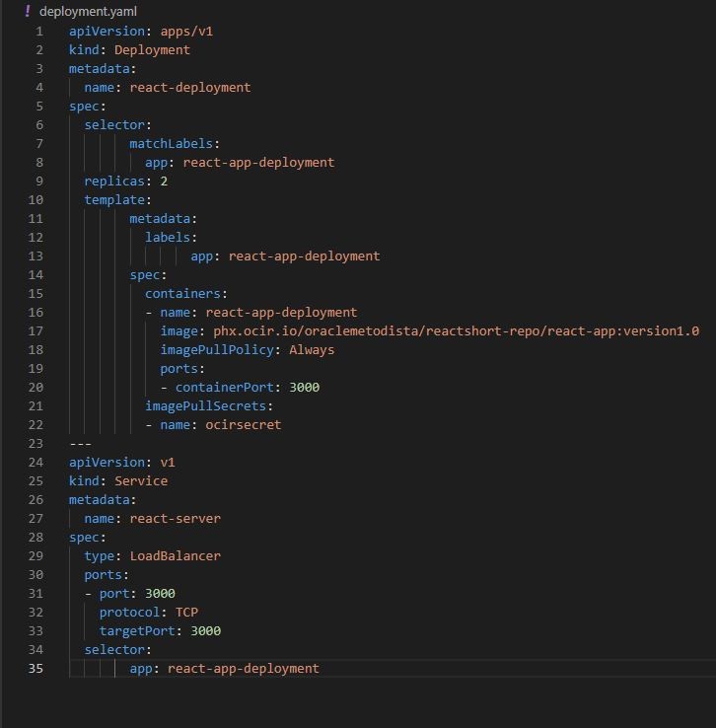Click the 'imagePullPolicy' key

point(217,350)
